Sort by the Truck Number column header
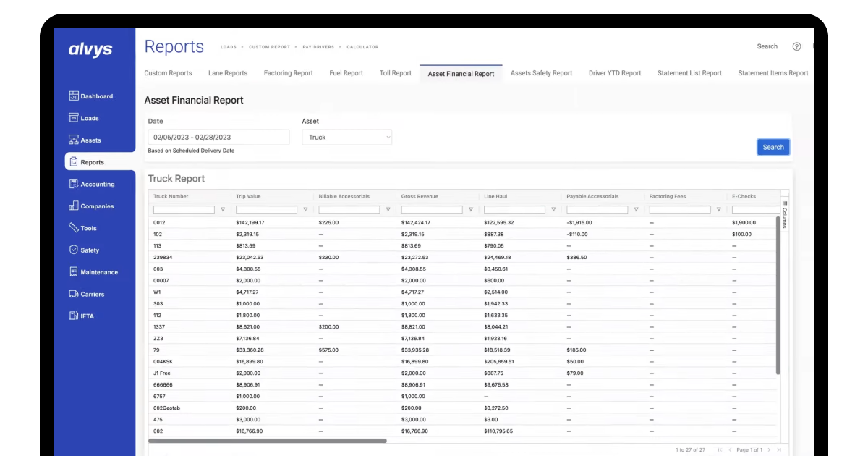Screen dimensions: 868x456 [171, 196]
